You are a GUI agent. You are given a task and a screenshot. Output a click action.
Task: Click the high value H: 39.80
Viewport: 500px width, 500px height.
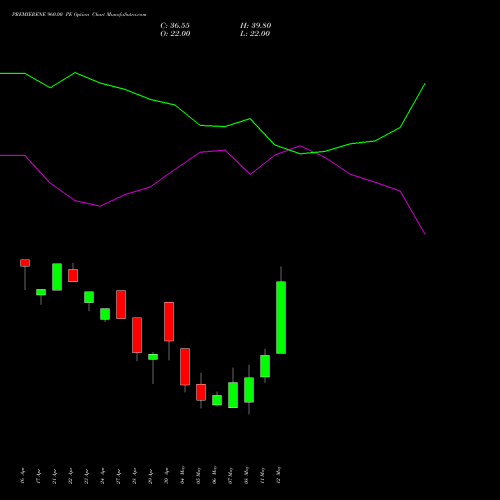tap(256, 26)
